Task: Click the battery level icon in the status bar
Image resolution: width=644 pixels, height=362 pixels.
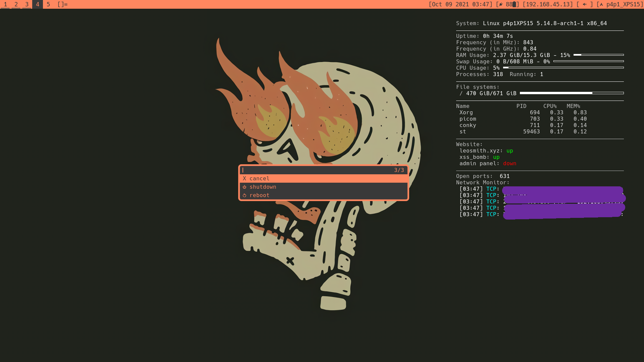Action: [515, 4]
